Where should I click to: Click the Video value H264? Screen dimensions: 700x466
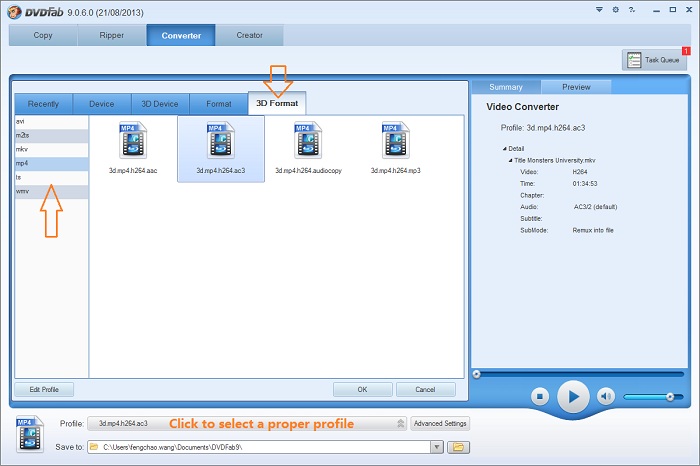tap(580, 172)
